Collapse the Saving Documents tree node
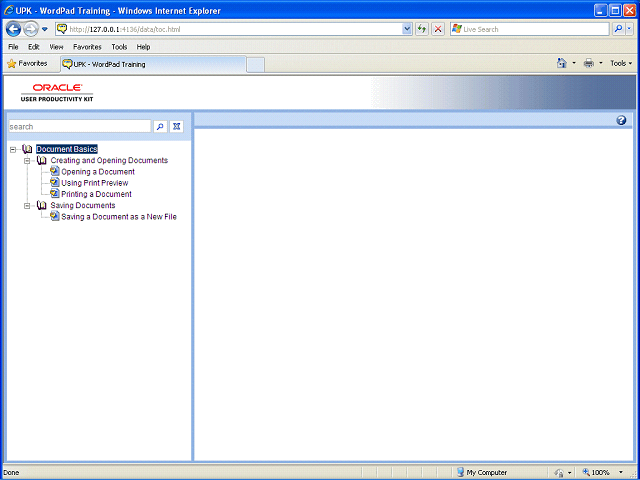640x480 pixels. pos(27,206)
